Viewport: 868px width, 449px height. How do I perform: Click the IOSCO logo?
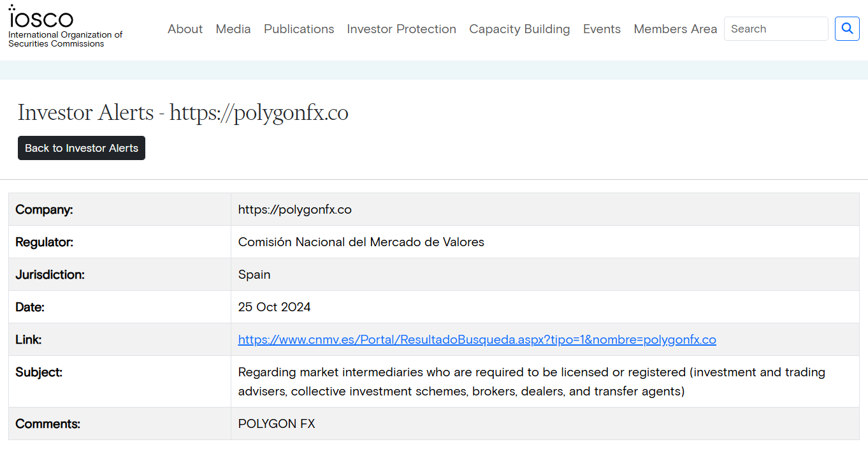pos(41,18)
